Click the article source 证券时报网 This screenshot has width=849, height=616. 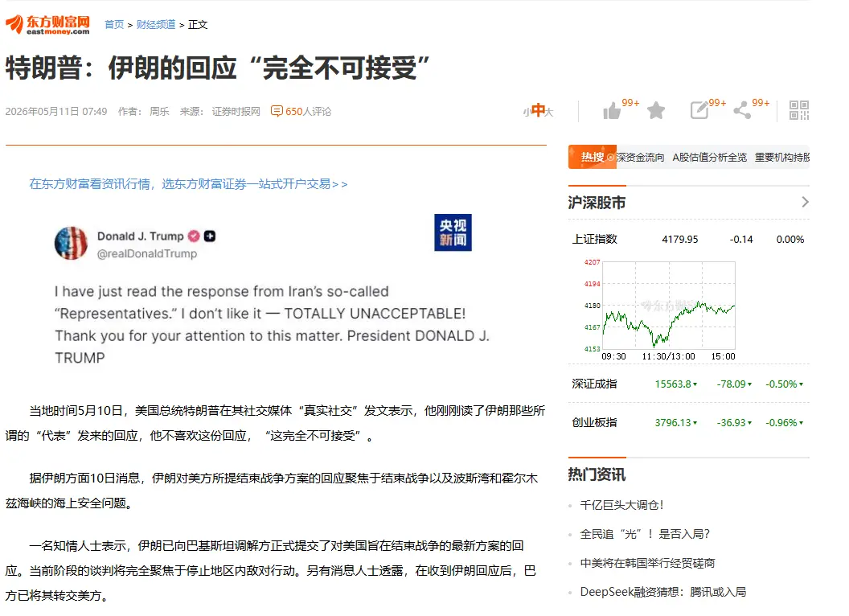tap(236, 111)
